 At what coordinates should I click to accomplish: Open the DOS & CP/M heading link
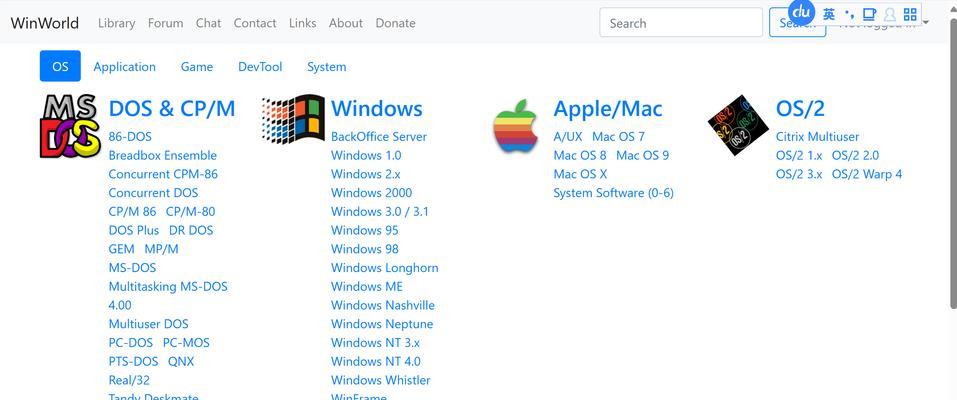pos(172,109)
